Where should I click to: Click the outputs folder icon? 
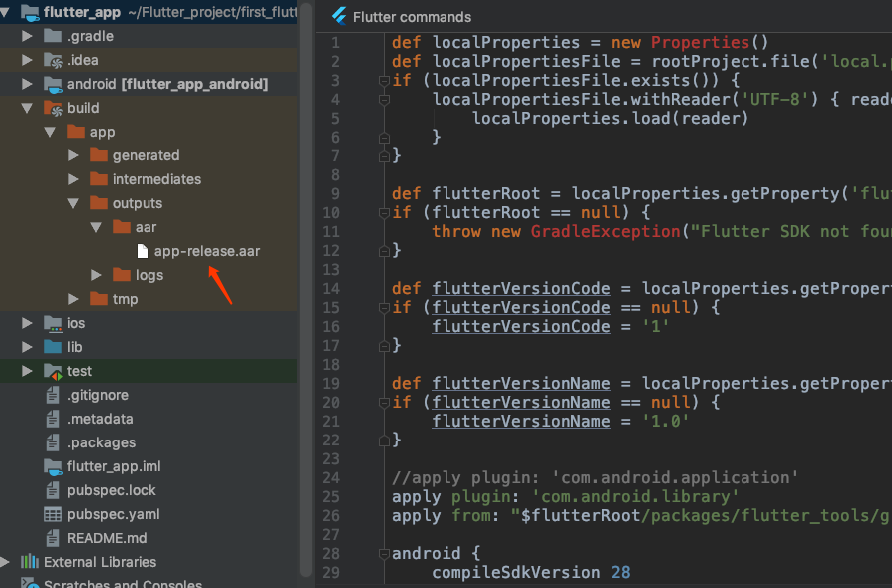tap(99, 203)
